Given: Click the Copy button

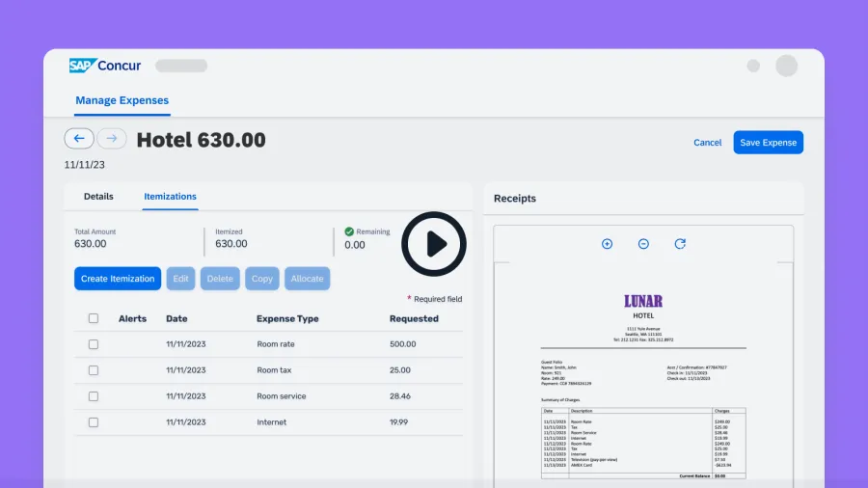Looking at the screenshot, I should (x=262, y=279).
